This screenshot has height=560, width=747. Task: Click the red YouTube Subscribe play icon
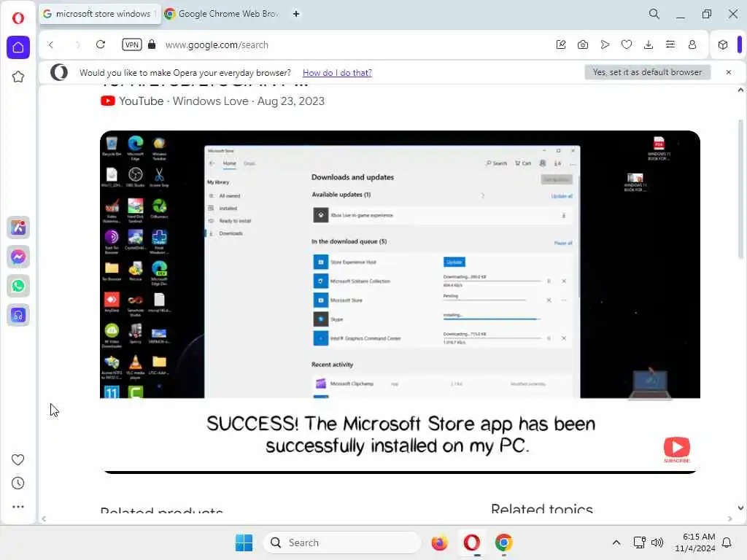[676, 448]
